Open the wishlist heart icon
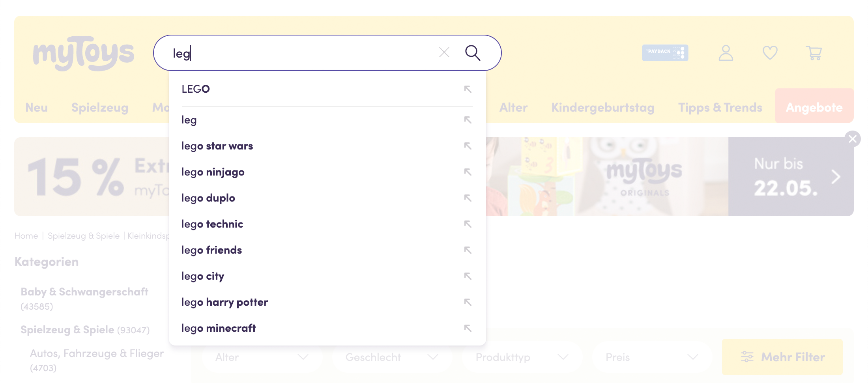This screenshot has width=868, height=383. [x=770, y=52]
